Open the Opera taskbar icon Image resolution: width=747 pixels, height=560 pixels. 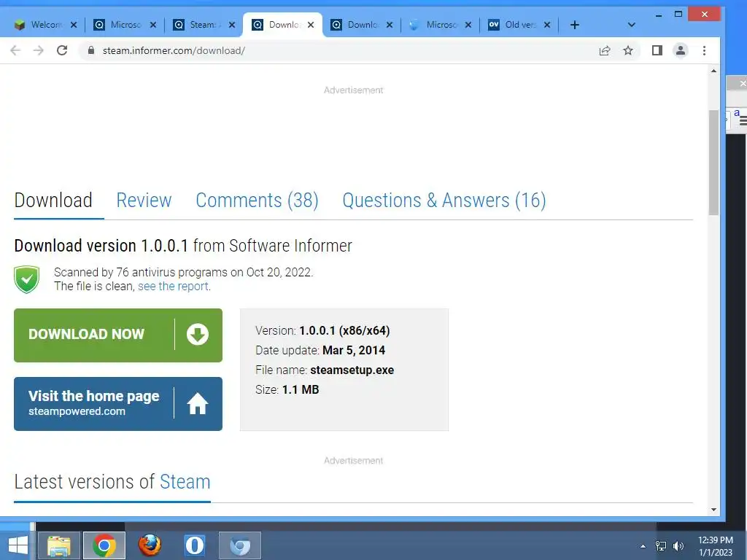[194, 545]
